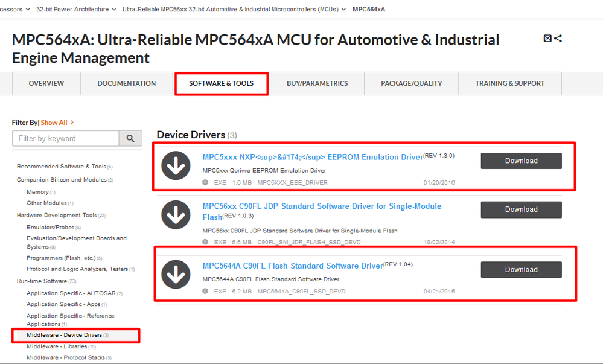The image size is (603, 364).
Task: Click the MPC5644A_C90FL_SSD_DEVD file name text
Action: point(302,292)
